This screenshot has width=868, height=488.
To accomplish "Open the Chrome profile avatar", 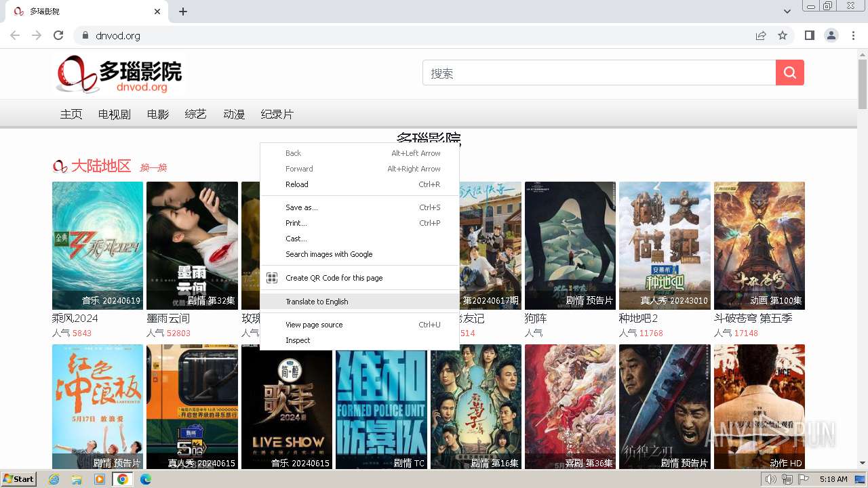I will click(x=831, y=35).
